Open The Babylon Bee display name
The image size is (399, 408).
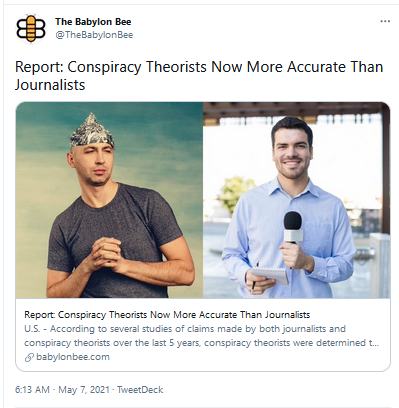click(x=93, y=22)
